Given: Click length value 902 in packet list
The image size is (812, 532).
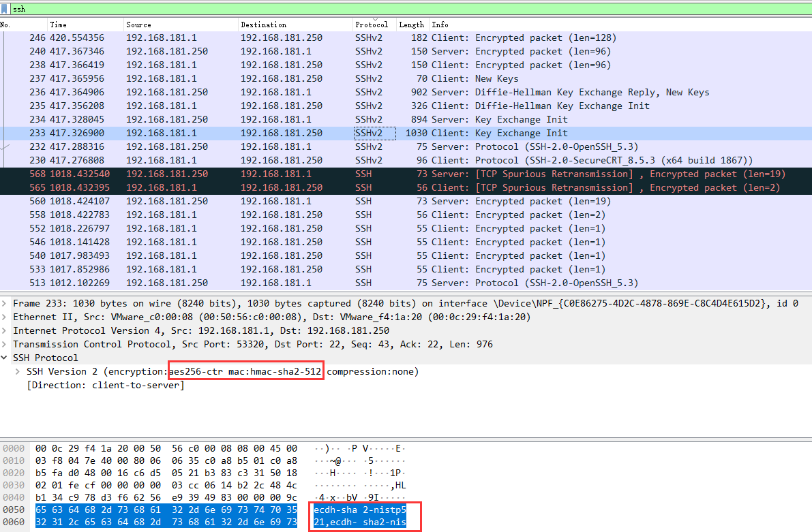Looking at the screenshot, I should click(x=419, y=92).
